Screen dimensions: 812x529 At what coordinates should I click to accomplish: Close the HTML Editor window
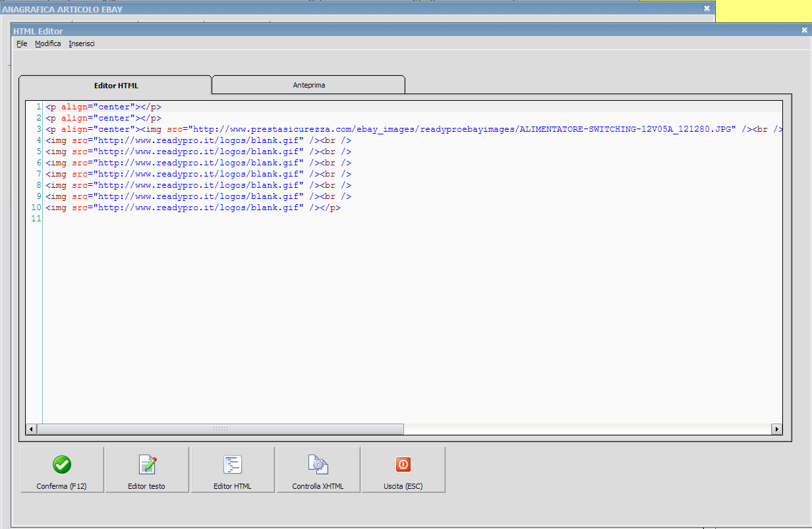click(805, 30)
